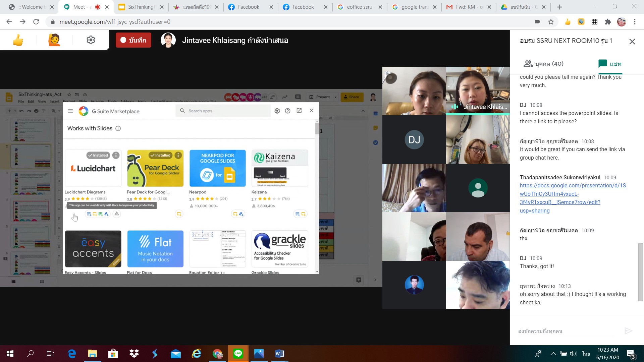Switch to the บุคคล (40) people tab

pyautogui.click(x=543, y=64)
